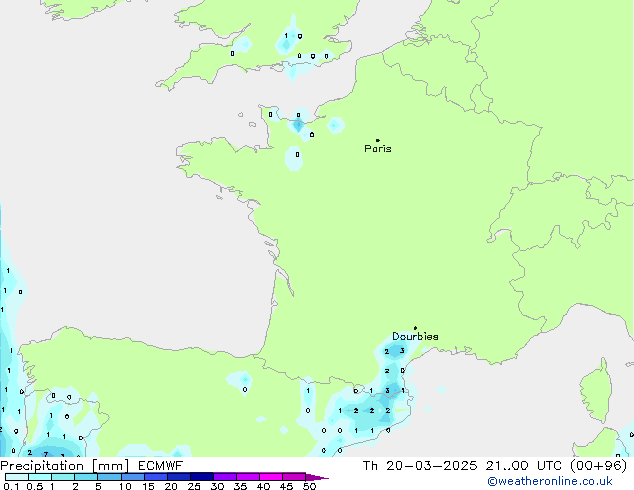Click the legend scale label '35'
634x490 pixels.
pos(240,486)
